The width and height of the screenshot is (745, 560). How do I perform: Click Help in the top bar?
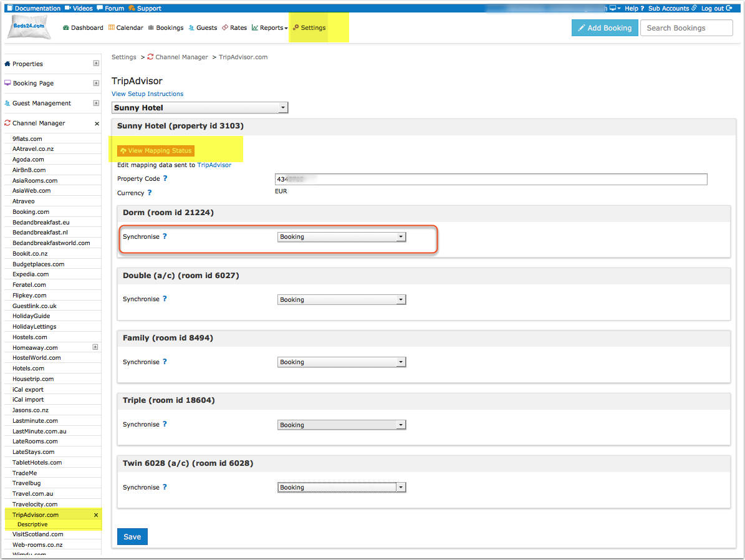(x=634, y=8)
